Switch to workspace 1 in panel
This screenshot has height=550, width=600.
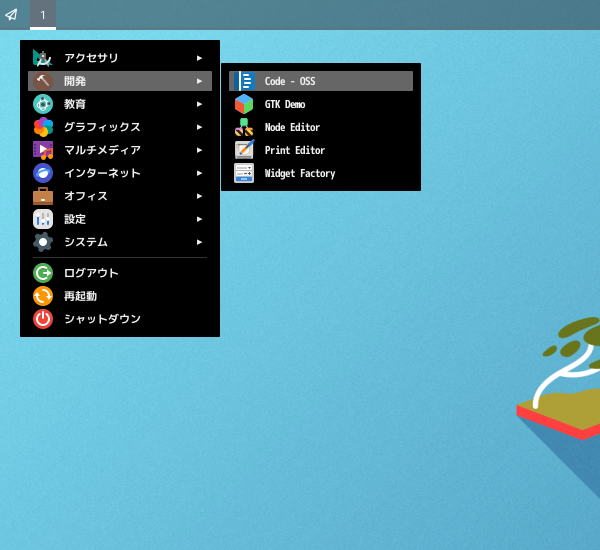pos(43,15)
